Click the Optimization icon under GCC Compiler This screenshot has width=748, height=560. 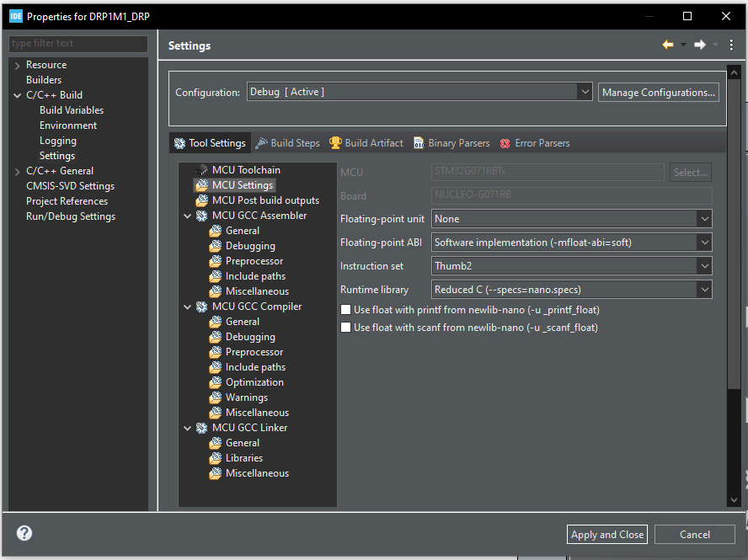pyautogui.click(x=216, y=382)
